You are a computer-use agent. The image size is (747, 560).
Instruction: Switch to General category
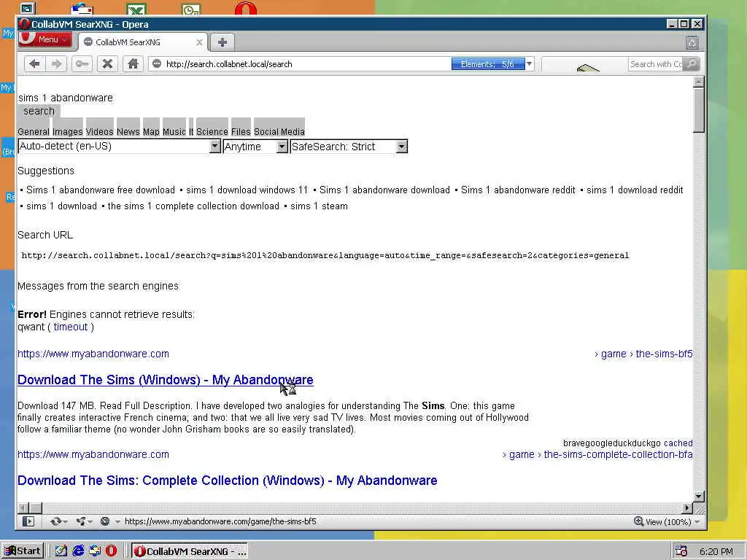tap(34, 131)
